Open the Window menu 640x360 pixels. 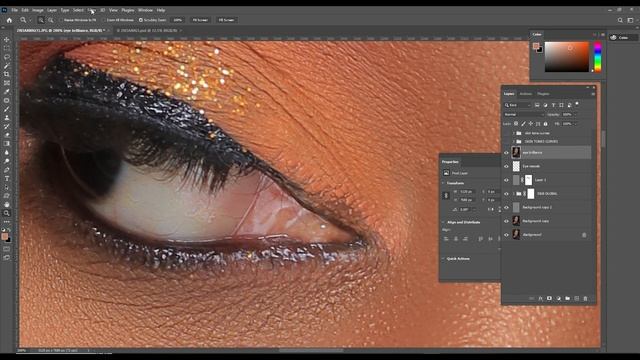tap(145, 10)
